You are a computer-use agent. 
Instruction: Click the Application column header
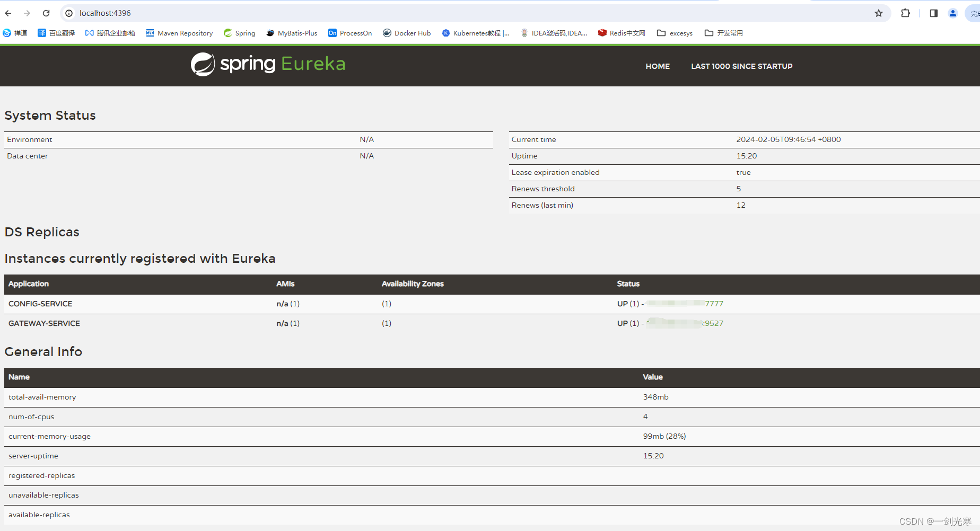28,284
